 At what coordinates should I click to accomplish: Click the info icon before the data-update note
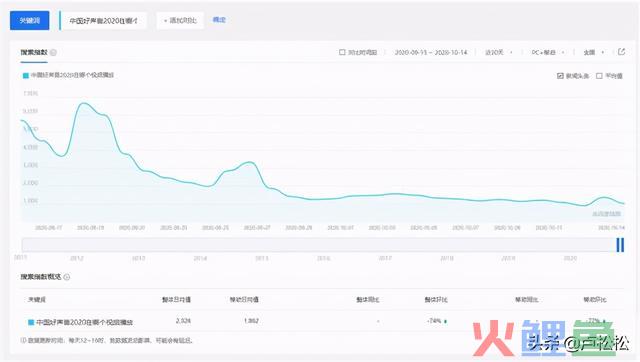tap(23, 340)
